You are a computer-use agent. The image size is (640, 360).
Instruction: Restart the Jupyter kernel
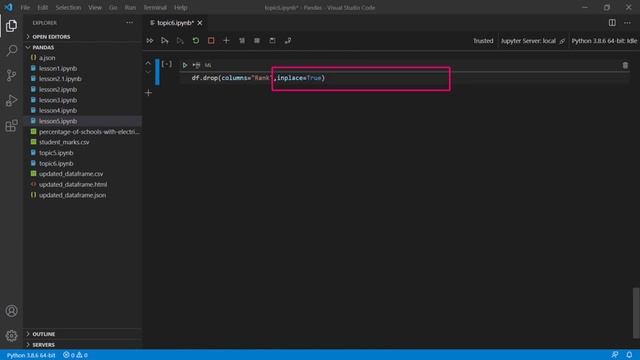point(196,41)
